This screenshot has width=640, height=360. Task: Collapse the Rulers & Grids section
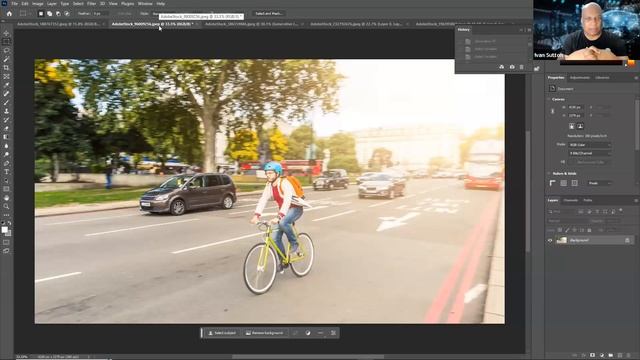point(549,173)
